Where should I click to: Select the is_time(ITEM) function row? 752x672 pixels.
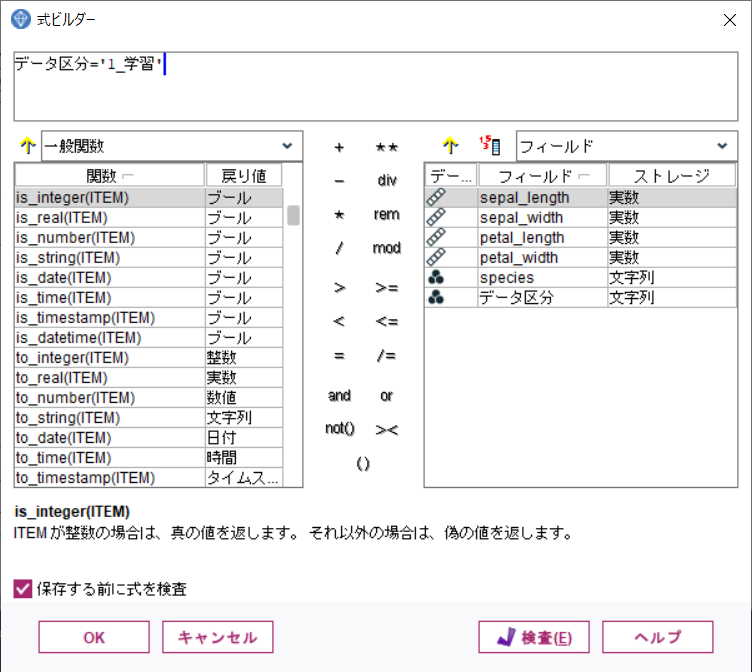click(149, 298)
